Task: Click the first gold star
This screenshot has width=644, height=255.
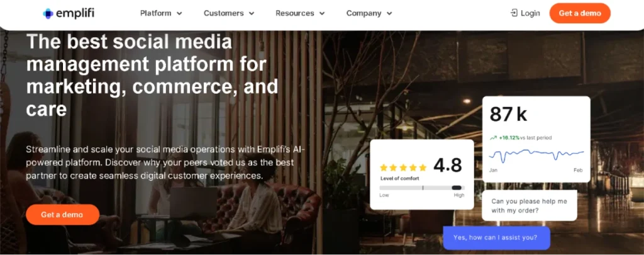Action: (x=384, y=167)
